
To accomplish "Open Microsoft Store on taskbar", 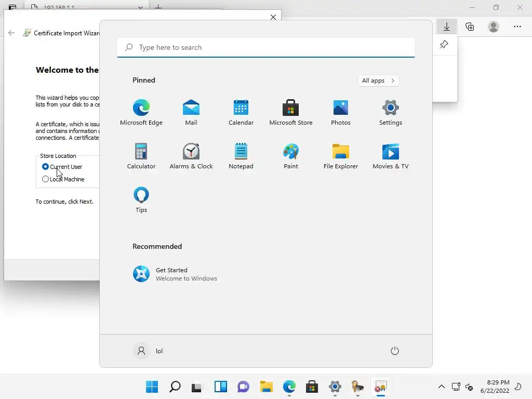I will [312, 387].
